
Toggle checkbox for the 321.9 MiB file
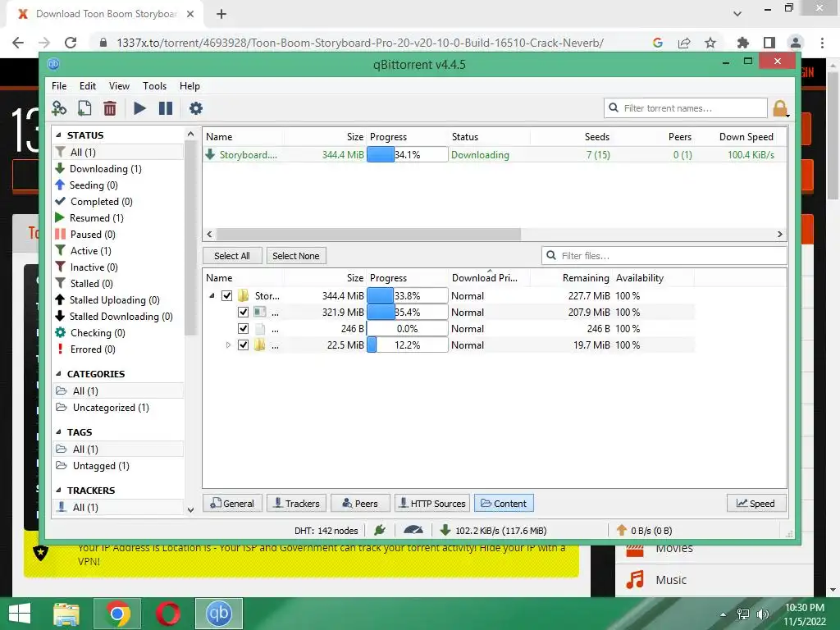pos(243,313)
